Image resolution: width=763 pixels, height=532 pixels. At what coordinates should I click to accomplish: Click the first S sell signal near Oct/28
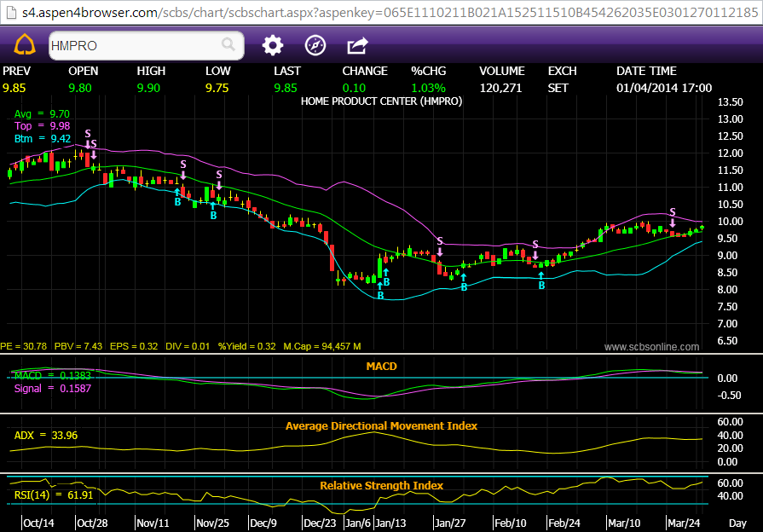click(x=87, y=135)
